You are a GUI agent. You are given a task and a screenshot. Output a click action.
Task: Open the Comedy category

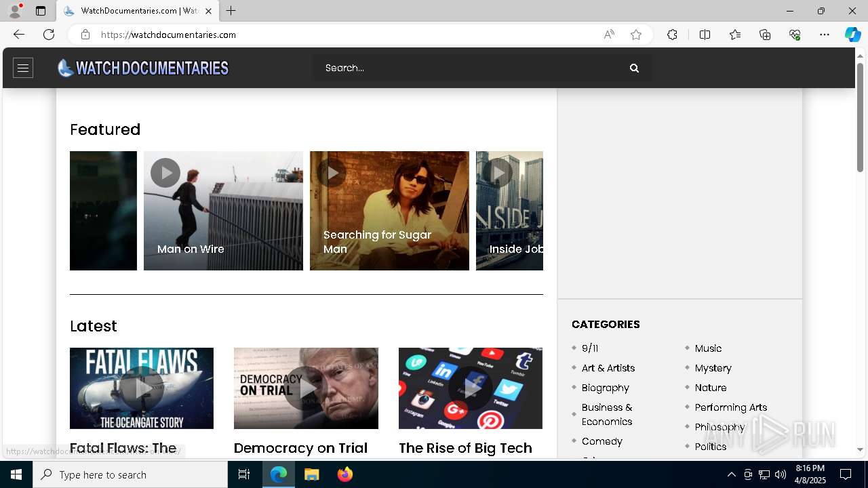(x=602, y=441)
